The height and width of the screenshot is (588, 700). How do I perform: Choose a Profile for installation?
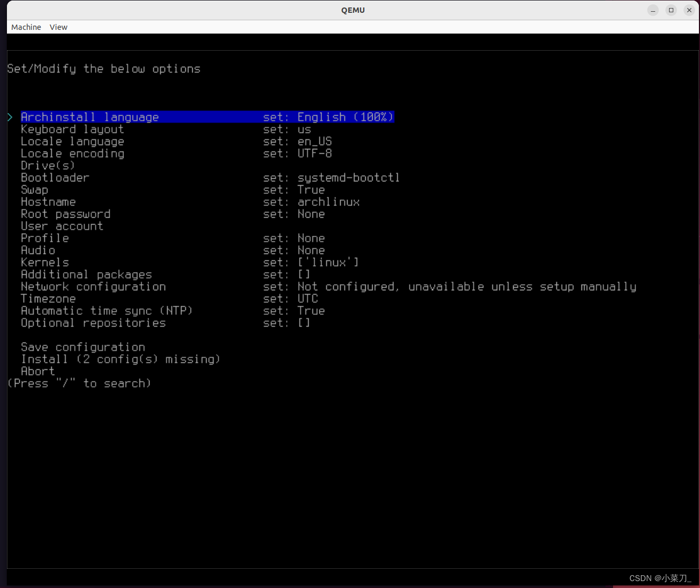coord(44,238)
